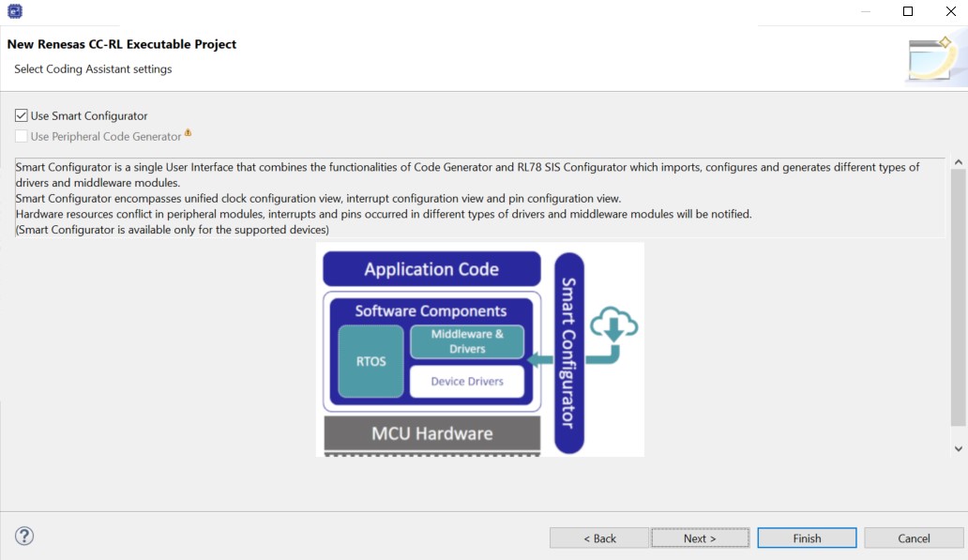Cancel the new project wizard
The image size is (968, 560).
tap(914, 537)
